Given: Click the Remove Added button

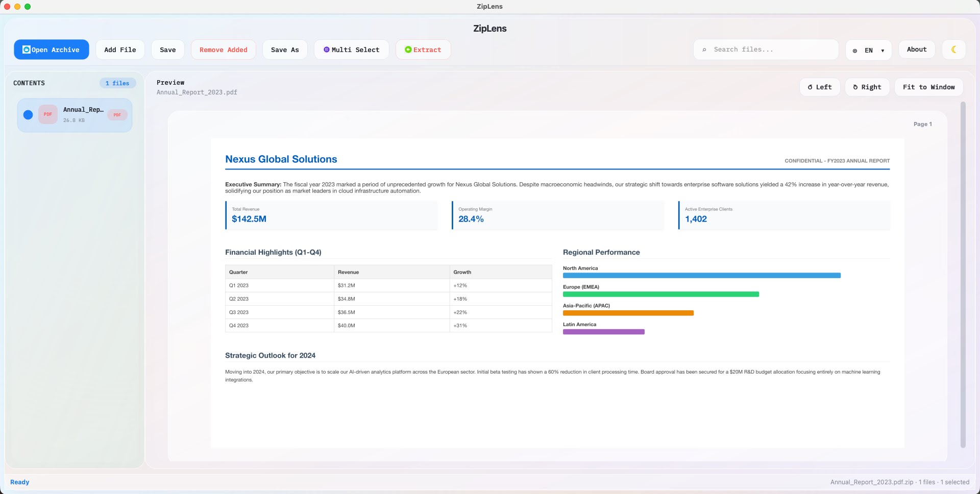Looking at the screenshot, I should pos(223,50).
